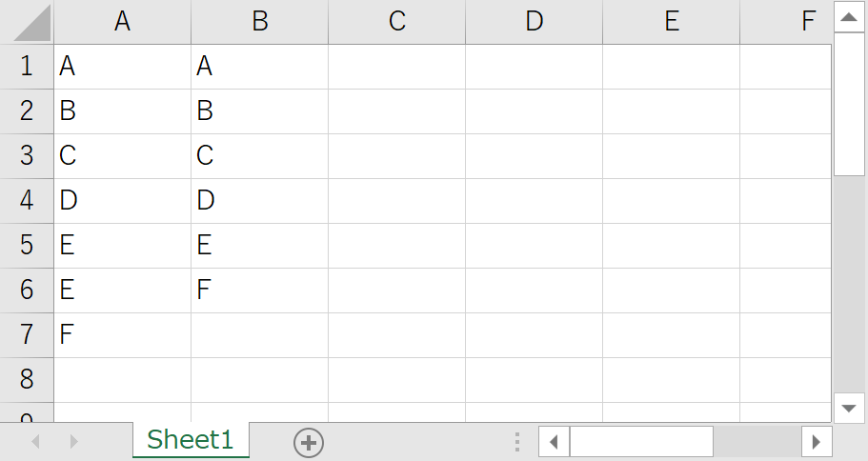Add a new sheet with plus icon
This screenshot has height=461, width=868.
(x=309, y=442)
